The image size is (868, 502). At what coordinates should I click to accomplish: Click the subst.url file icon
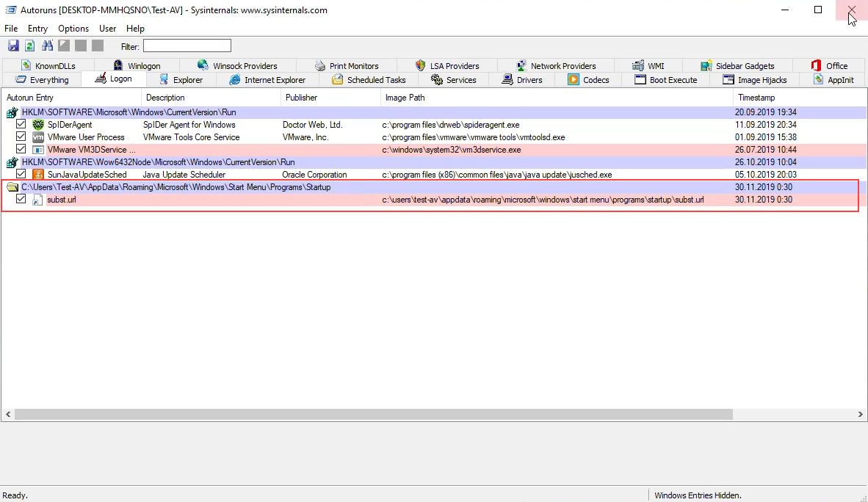click(37, 200)
